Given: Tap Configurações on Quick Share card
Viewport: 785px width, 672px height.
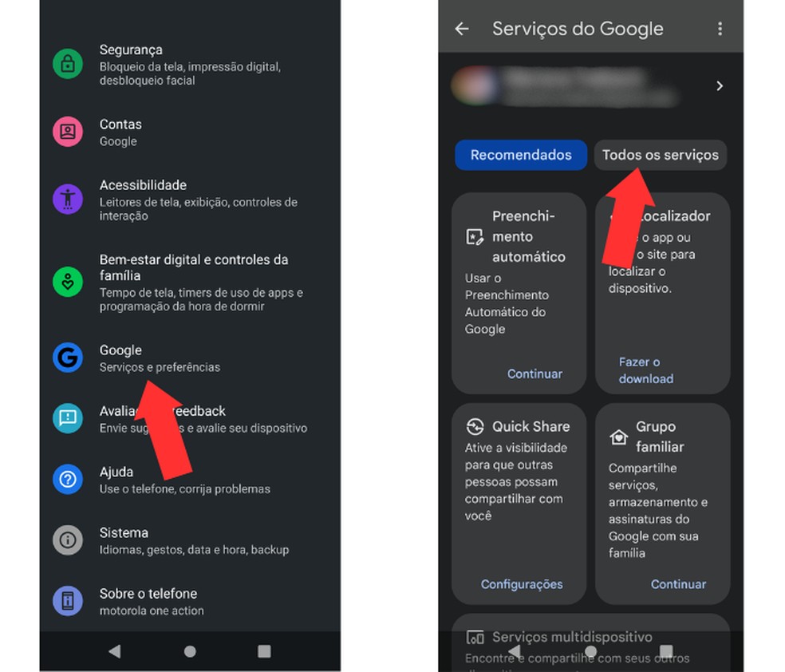Looking at the screenshot, I should click(x=522, y=584).
